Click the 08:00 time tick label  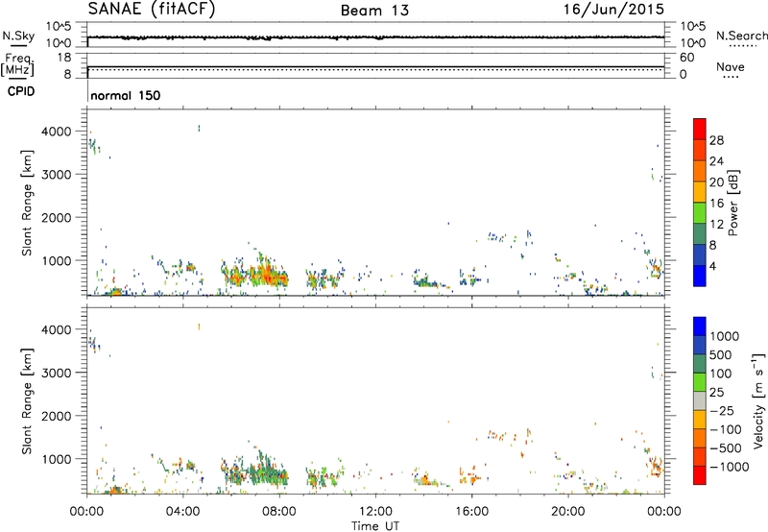coord(278,512)
